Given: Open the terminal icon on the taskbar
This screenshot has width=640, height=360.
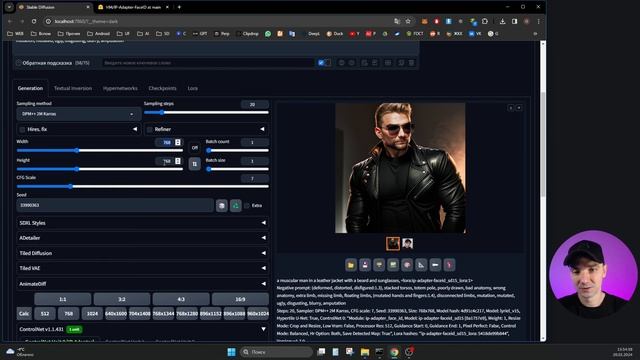Looking at the screenshot, I should point(379,352).
